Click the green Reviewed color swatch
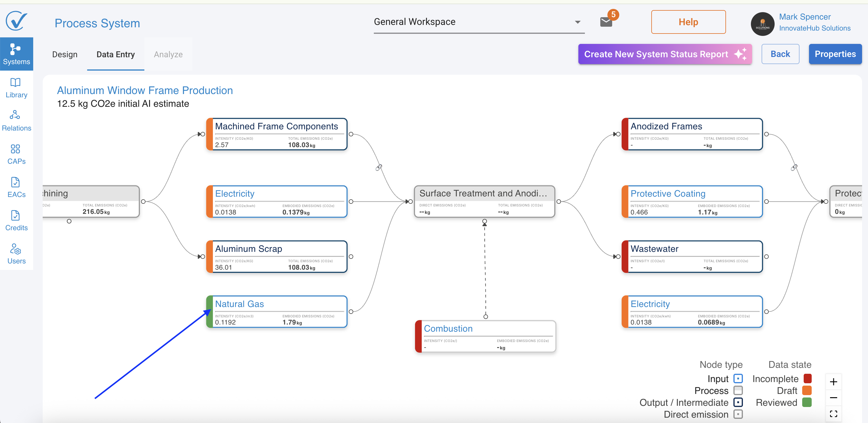Screen dimensions: 868x423 pyautogui.click(x=806, y=402)
